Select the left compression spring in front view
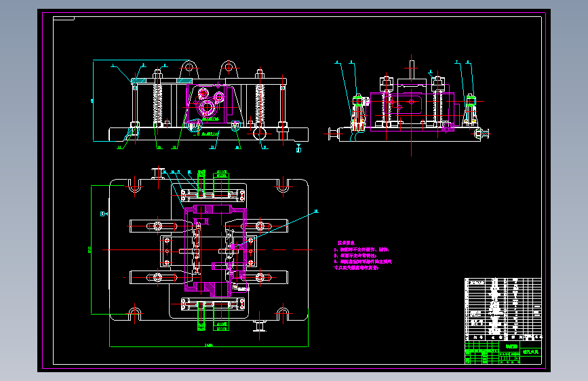The width and height of the screenshot is (588, 381). (x=157, y=103)
